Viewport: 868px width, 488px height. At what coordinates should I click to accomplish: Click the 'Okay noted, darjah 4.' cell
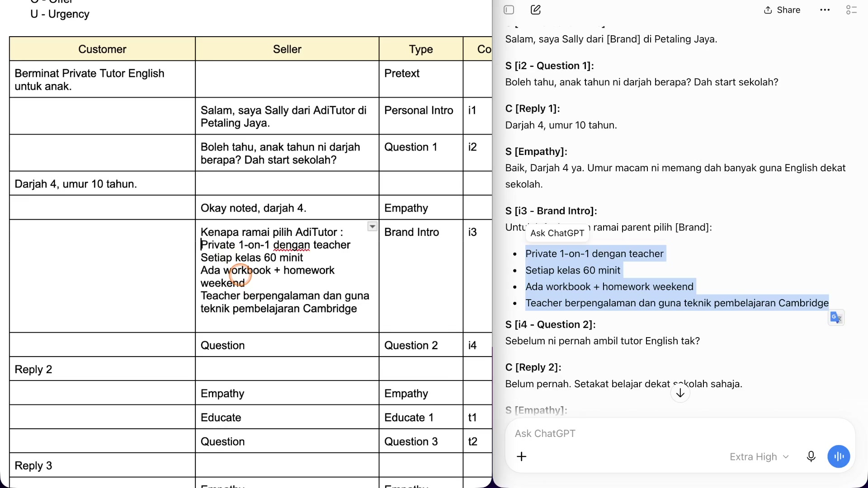pos(287,208)
